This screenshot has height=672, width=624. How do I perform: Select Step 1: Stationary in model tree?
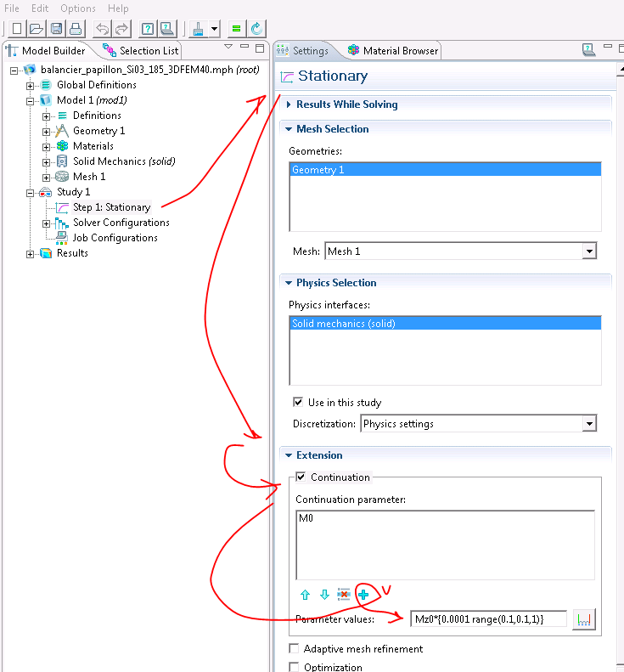pos(111,207)
